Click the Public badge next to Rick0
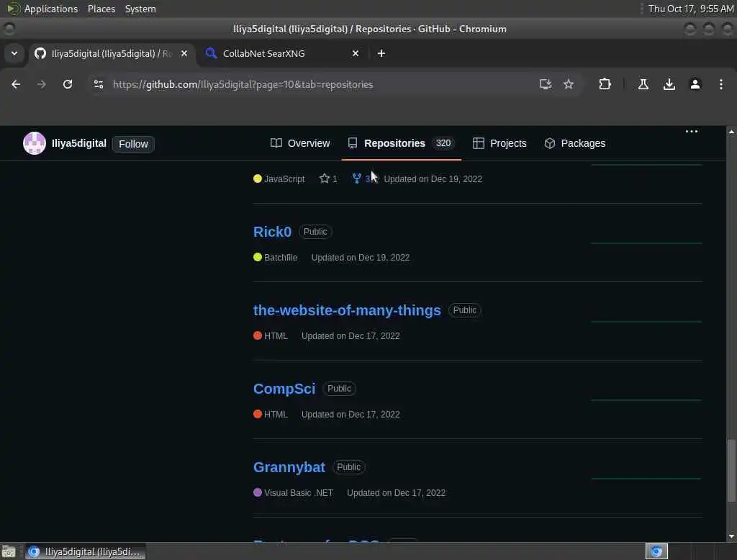The height and width of the screenshot is (560, 737). click(315, 231)
